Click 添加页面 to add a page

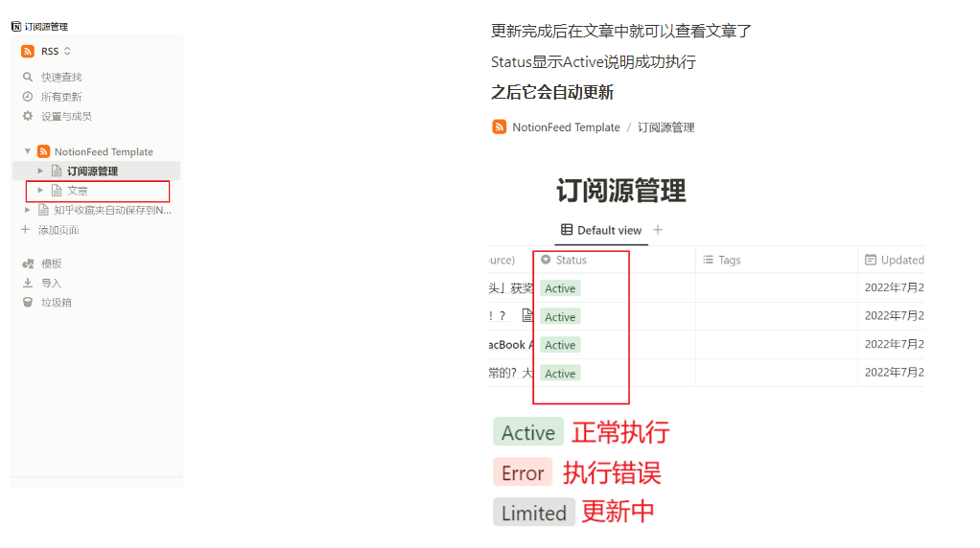click(x=58, y=230)
